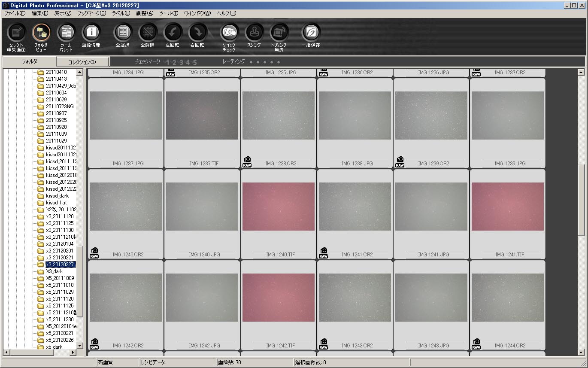Open the 編集(E) menu
Image resolution: width=588 pixels, height=368 pixels.
point(40,13)
